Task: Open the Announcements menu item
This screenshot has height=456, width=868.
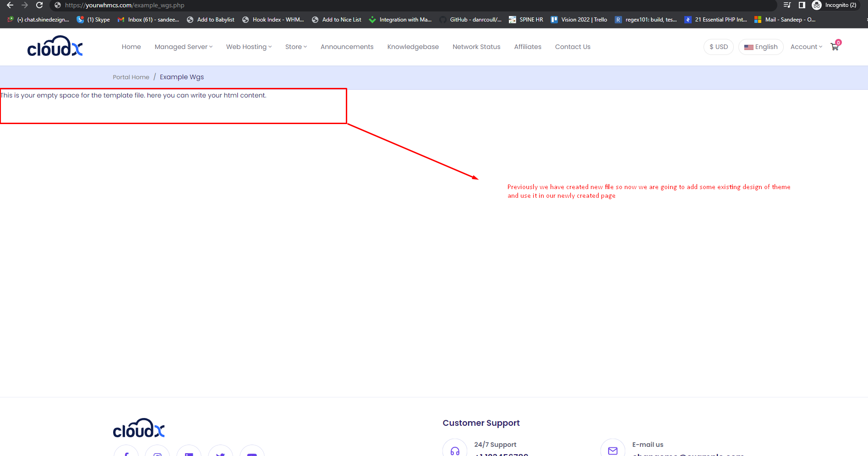Action: (347, 47)
